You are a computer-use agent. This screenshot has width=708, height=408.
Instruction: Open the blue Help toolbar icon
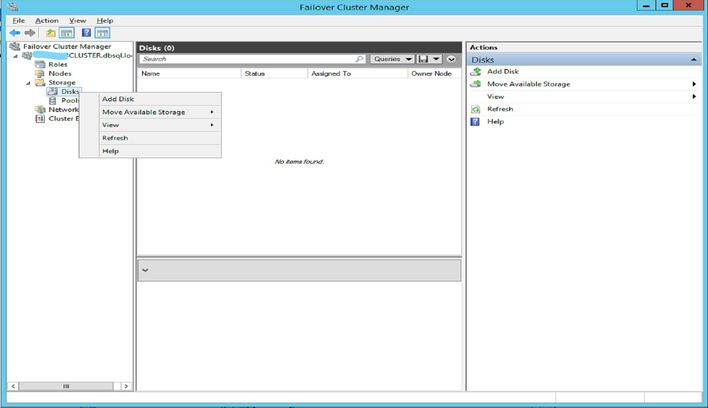86,32
